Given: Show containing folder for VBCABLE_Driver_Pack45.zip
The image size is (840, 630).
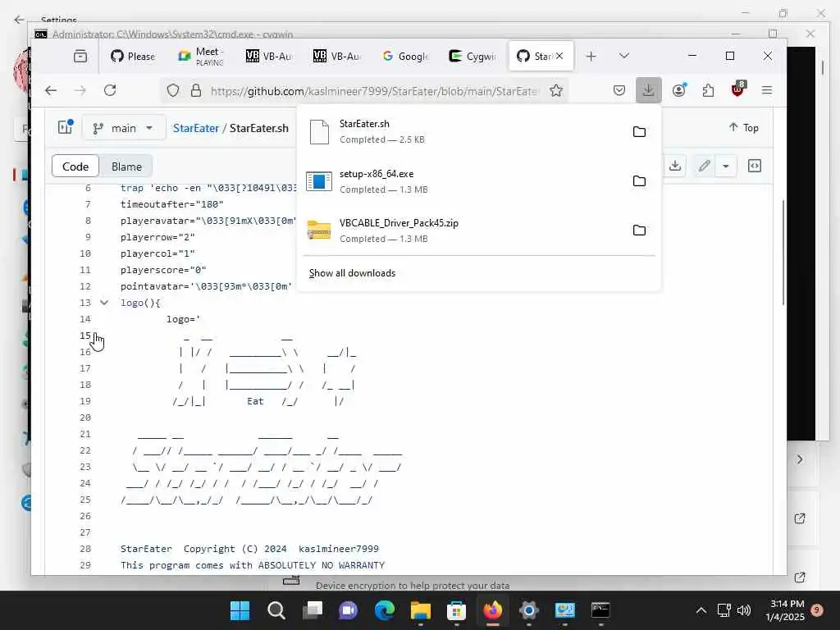Looking at the screenshot, I should pos(639,231).
